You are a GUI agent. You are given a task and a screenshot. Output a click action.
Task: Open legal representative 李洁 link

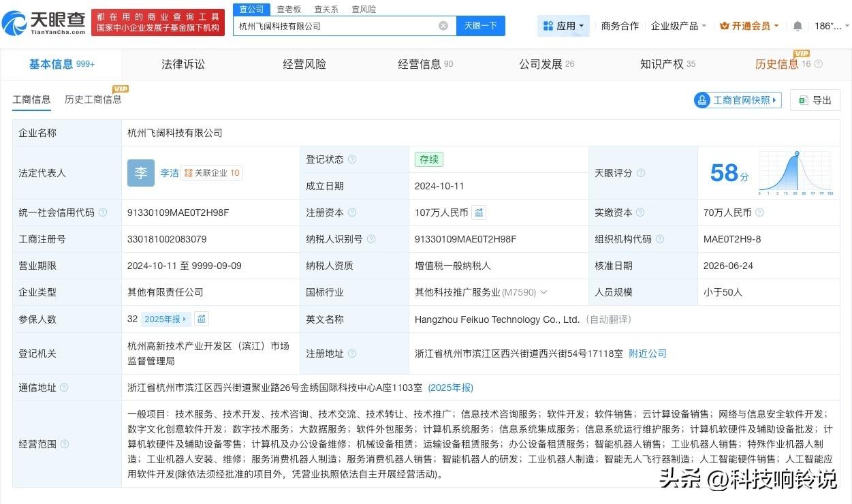[x=170, y=173]
